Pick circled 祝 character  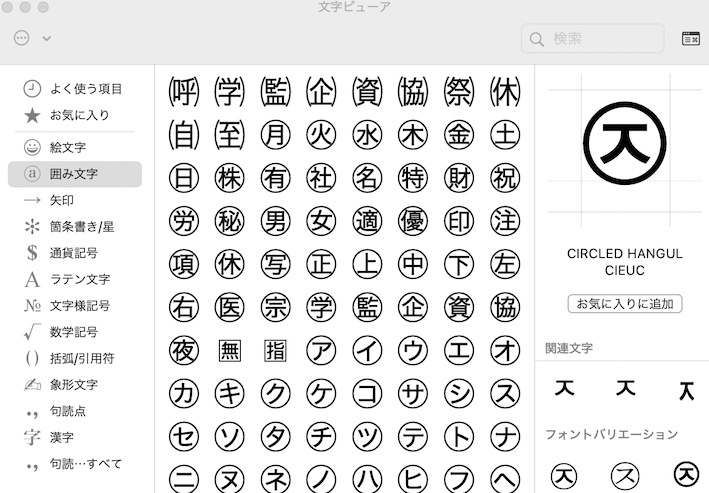[x=505, y=178]
